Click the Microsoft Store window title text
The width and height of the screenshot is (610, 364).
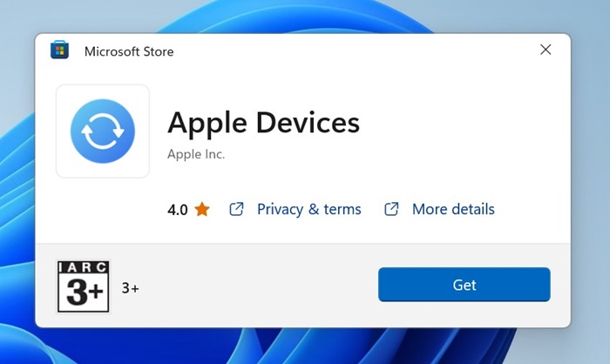point(129,51)
